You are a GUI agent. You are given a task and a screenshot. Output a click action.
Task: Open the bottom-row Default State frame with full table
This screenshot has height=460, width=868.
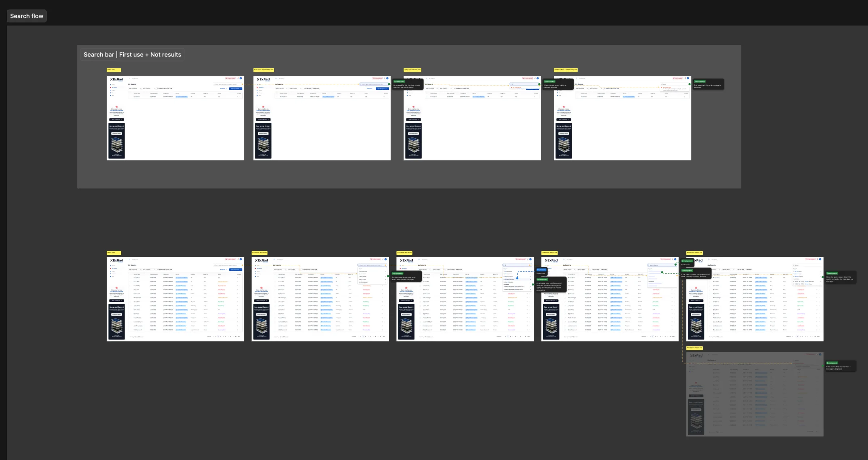175,299
